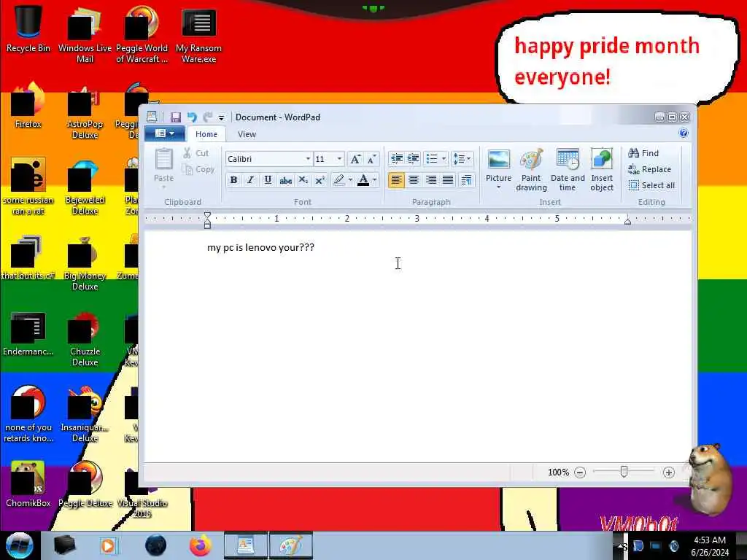Switch to the View ribbon tab
747x560 pixels.
coord(247,134)
